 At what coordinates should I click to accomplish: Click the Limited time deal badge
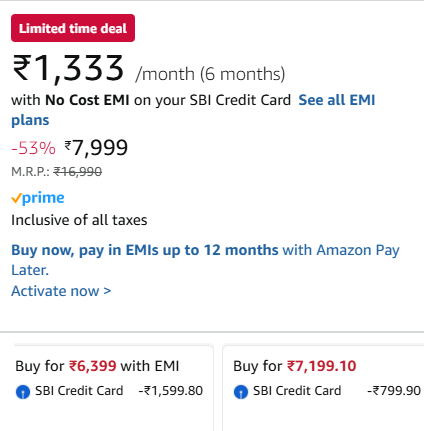pyautogui.click(x=73, y=28)
